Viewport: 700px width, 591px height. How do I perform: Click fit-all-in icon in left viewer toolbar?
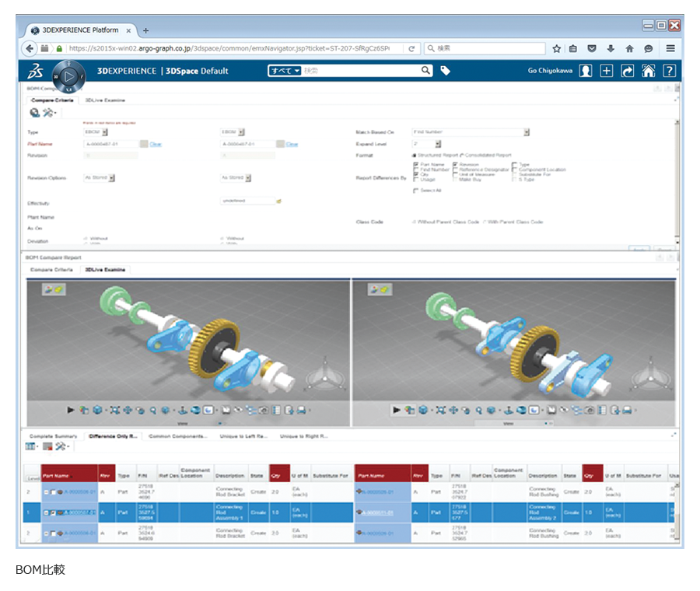[115, 410]
